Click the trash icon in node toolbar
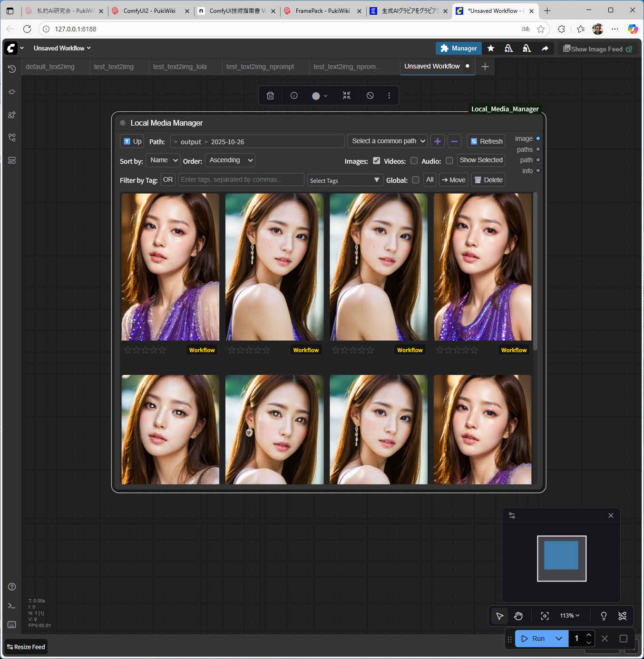The image size is (644, 659). pyautogui.click(x=270, y=96)
